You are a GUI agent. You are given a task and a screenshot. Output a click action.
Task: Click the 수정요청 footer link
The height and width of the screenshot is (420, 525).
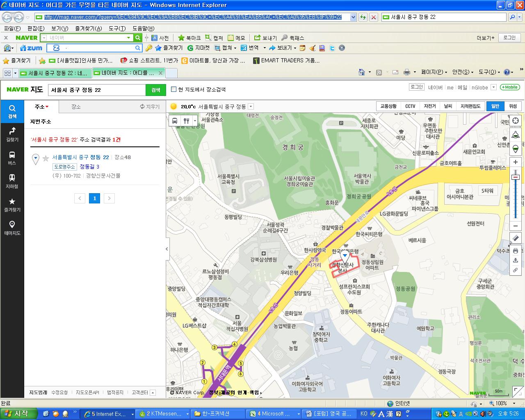click(59, 393)
